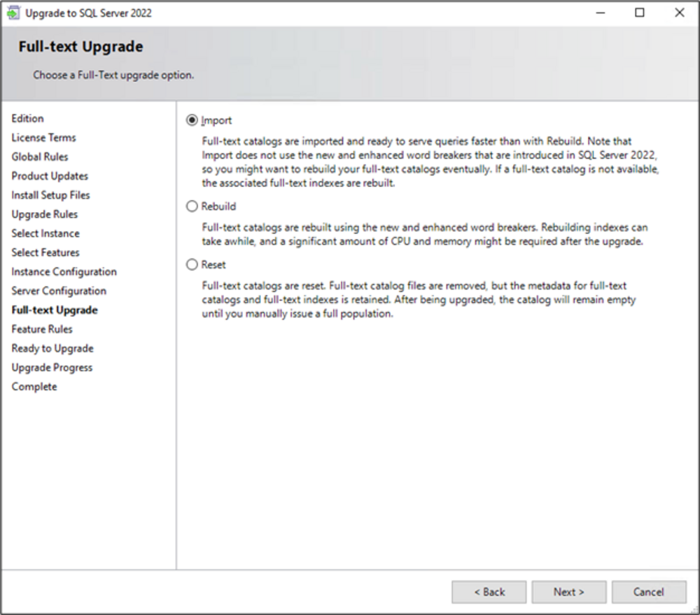Select Global Rules in the sidebar
Viewport: 700px width, 615px height.
pyautogui.click(x=40, y=157)
